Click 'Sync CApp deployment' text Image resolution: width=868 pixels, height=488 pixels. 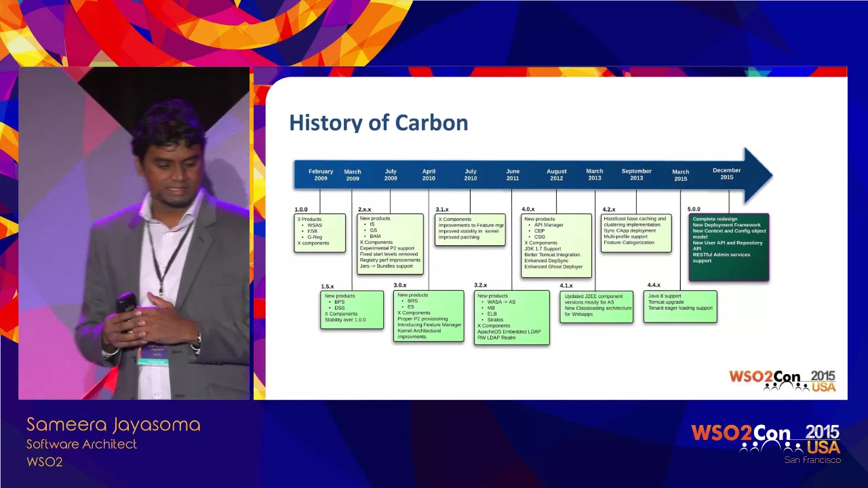pos(630,230)
